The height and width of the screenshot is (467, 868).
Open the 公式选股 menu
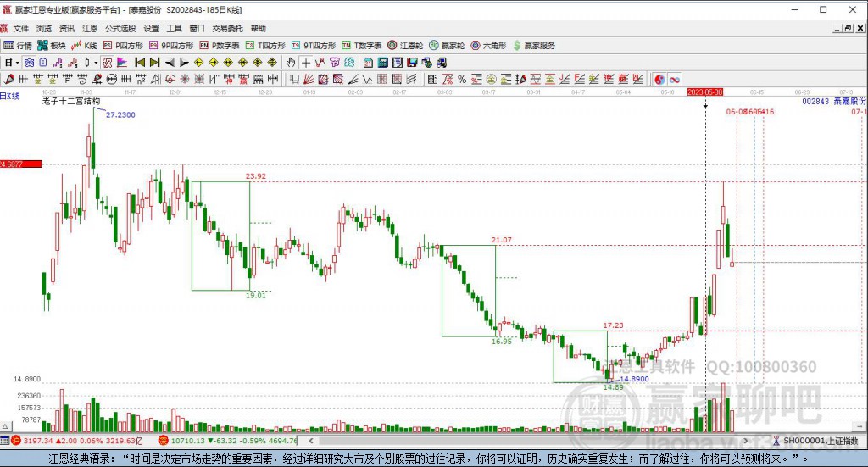[x=120, y=28]
